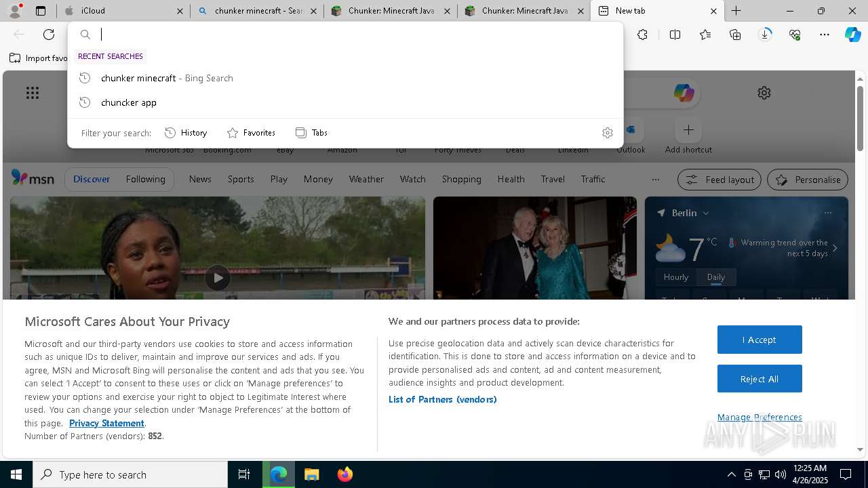The width and height of the screenshot is (868, 488).
Task: Open the Windows Start menu
Action: [16, 474]
